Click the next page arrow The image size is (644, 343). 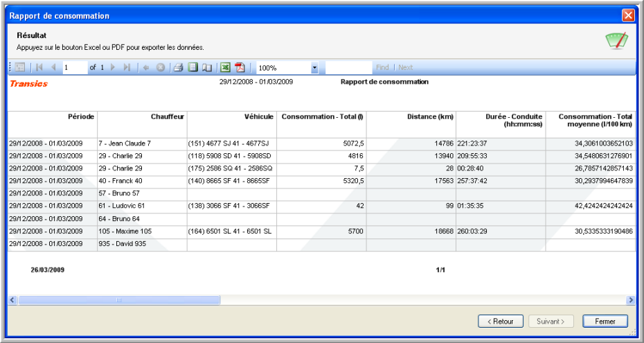113,68
